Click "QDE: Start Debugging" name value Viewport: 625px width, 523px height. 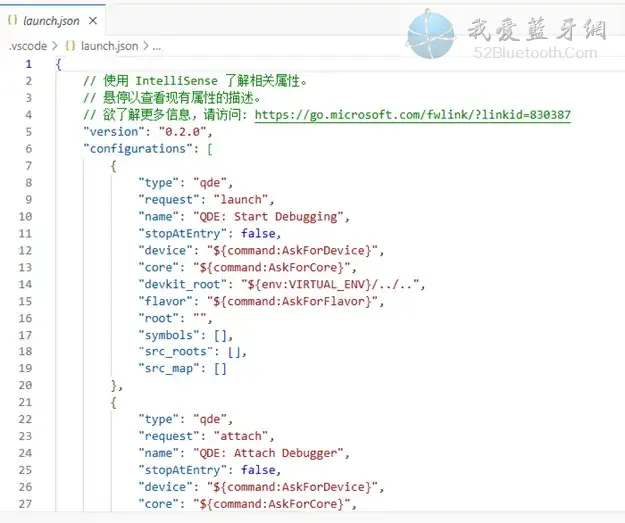point(268,216)
